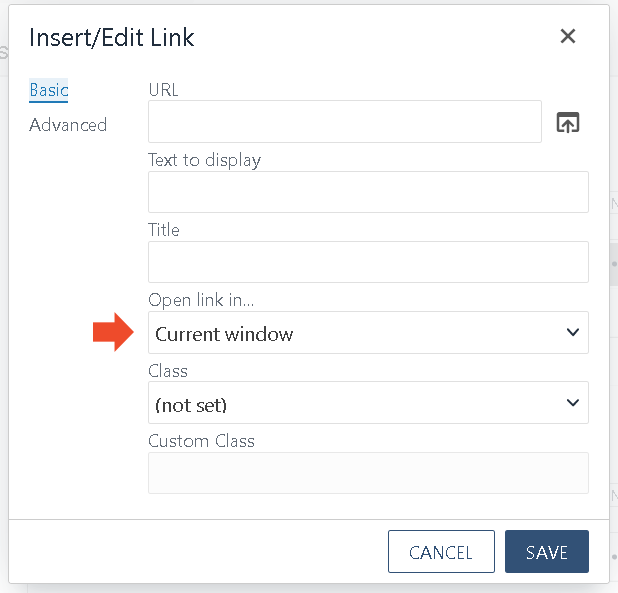Click the Custom Class label text
618x593 pixels.
pos(201,441)
